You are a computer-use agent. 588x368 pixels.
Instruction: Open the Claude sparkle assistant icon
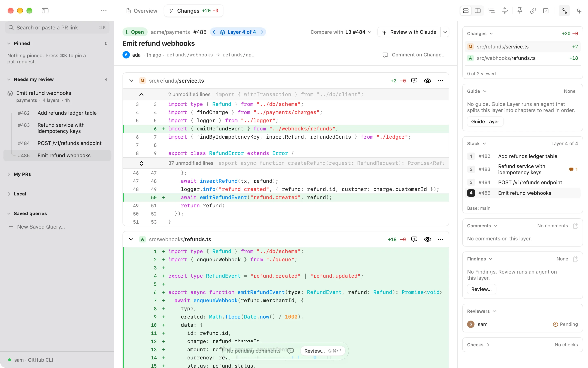(x=579, y=11)
